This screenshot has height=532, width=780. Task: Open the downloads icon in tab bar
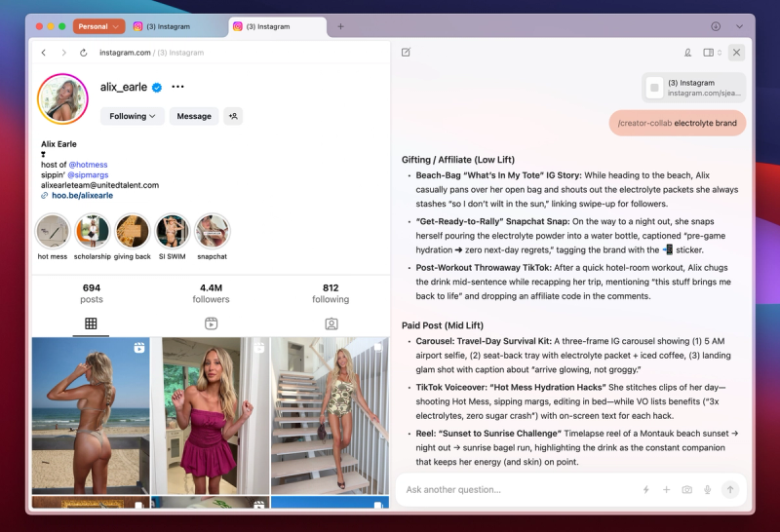tap(716, 26)
